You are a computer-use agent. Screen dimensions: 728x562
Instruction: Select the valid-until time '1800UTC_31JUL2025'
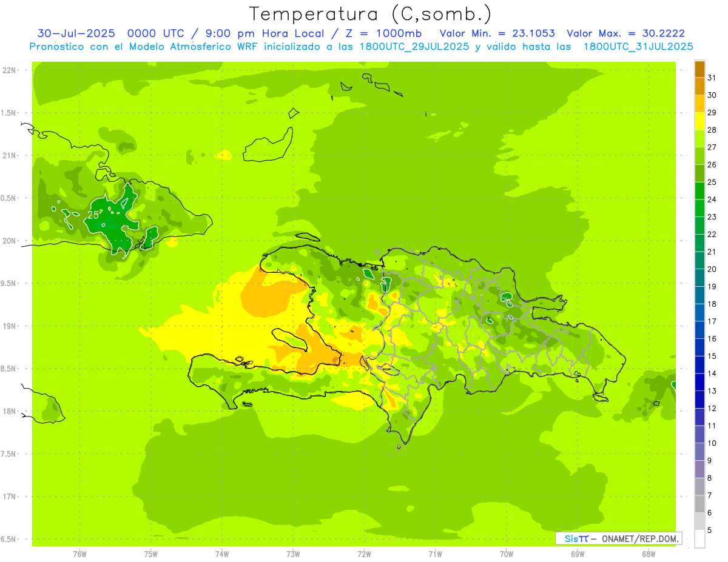tap(638, 47)
